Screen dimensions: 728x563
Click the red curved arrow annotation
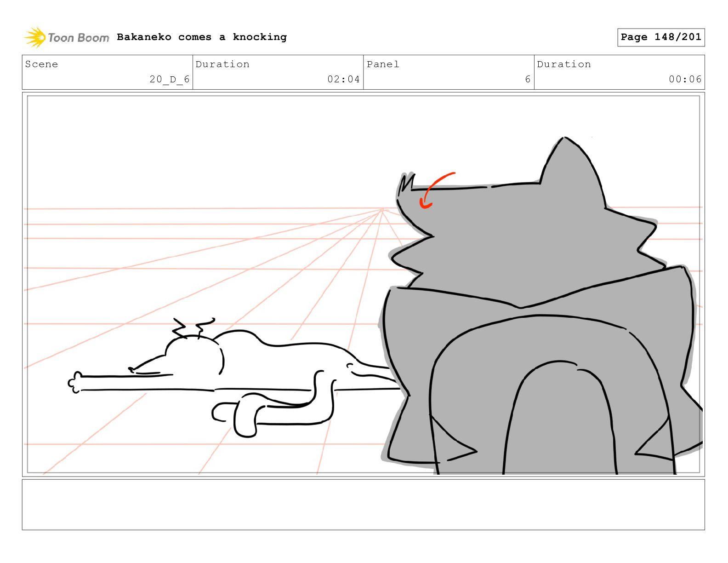pos(437,190)
